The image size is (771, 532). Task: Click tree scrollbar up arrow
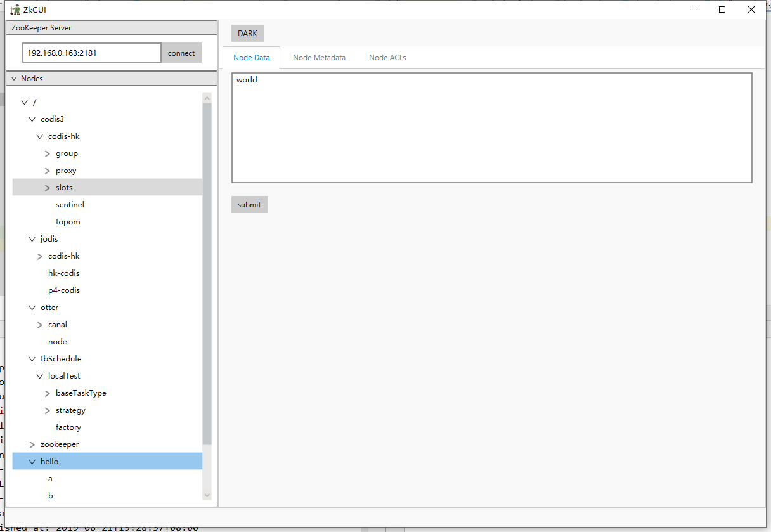pyautogui.click(x=207, y=98)
